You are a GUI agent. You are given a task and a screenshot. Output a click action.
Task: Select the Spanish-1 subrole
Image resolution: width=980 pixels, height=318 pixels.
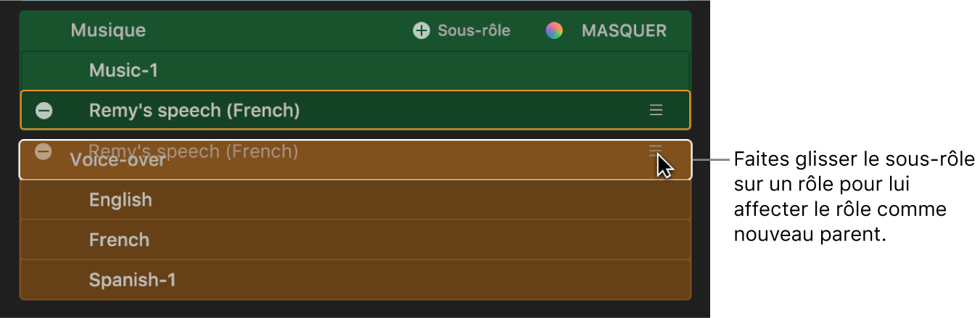[x=132, y=280]
